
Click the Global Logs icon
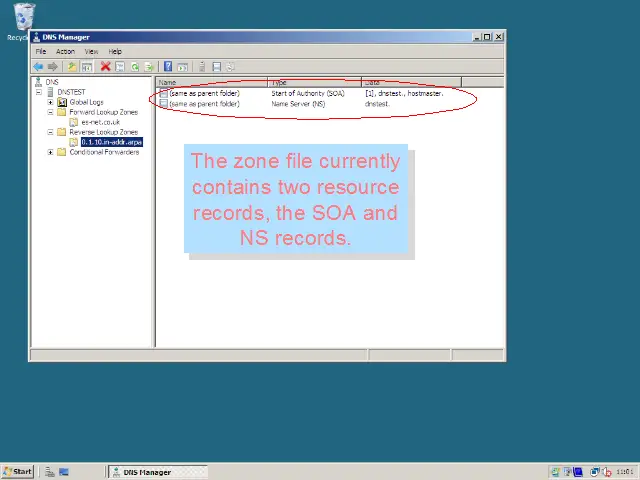coord(62,102)
